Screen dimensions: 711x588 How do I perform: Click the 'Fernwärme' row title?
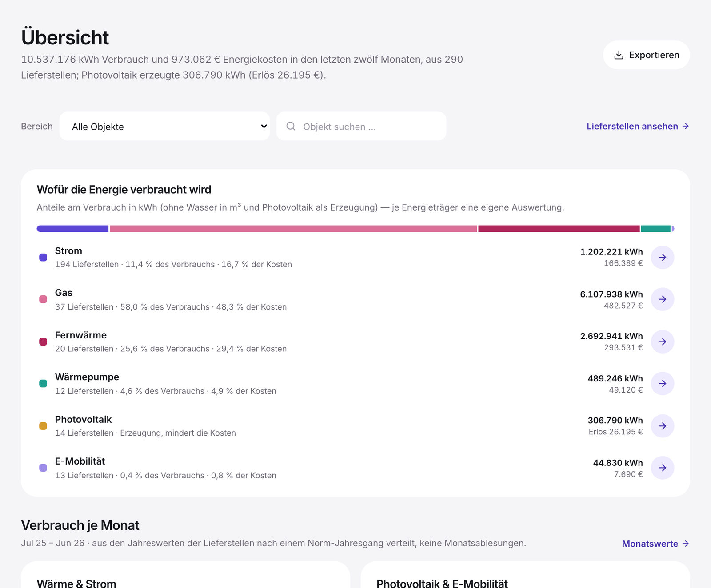click(81, 335)
